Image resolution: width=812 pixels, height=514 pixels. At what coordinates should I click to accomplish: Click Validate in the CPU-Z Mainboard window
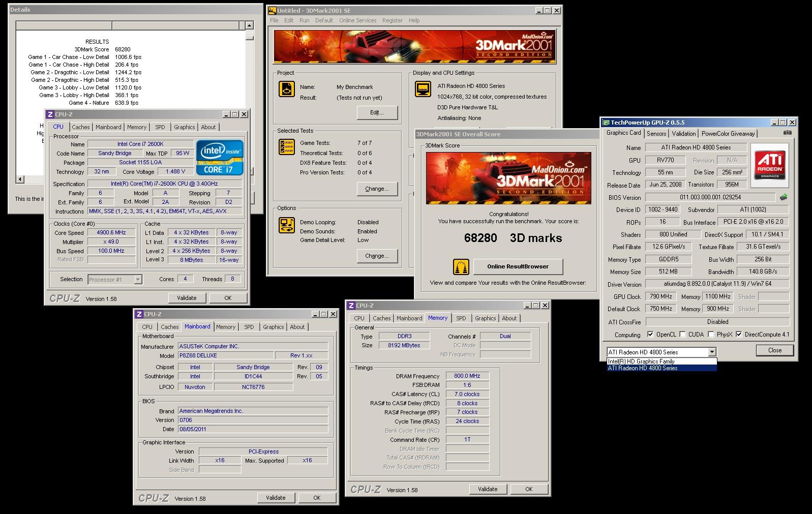(276, 498)
